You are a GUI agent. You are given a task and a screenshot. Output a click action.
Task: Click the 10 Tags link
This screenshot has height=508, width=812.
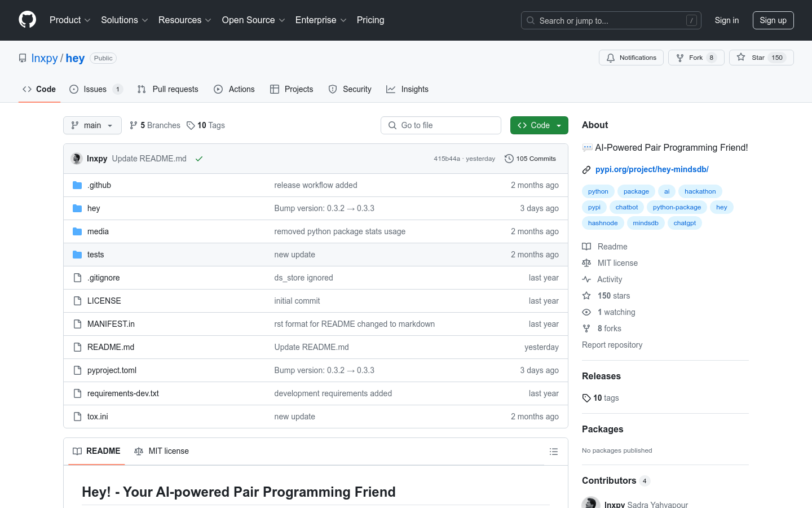coord(206,125)
